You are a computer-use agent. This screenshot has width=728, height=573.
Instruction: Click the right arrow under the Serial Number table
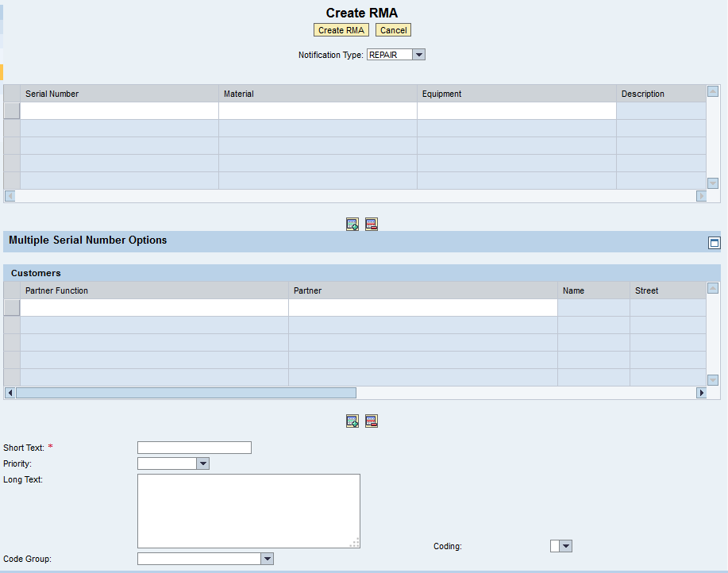[702, 196]
